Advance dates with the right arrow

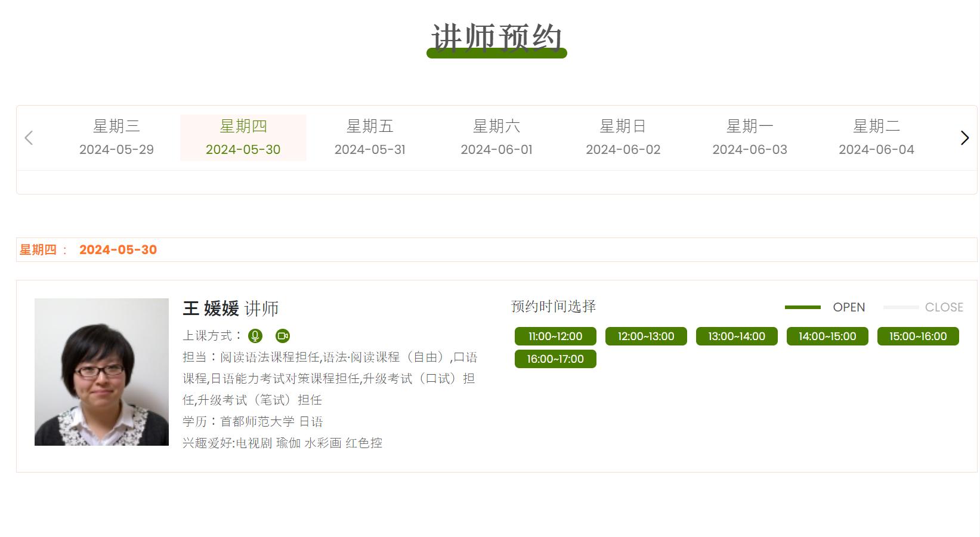tap(964, 138)
